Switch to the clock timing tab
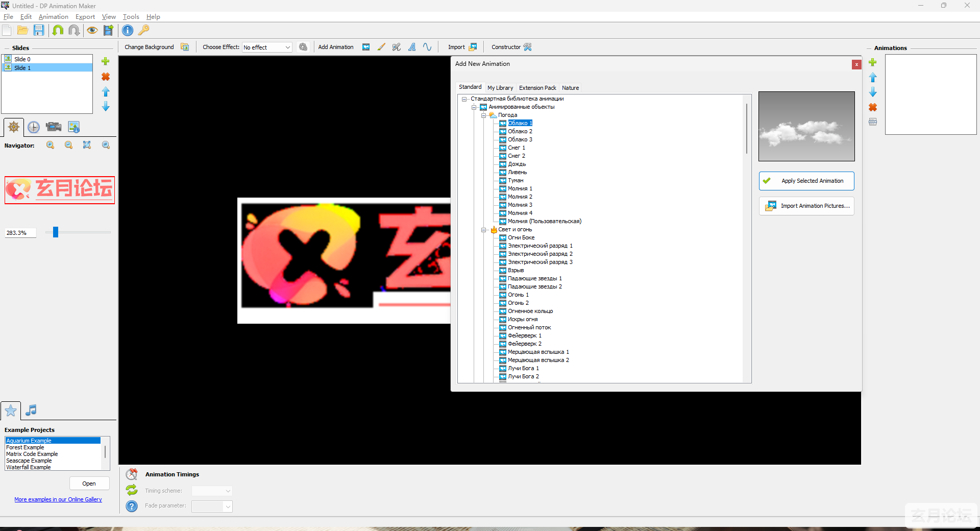Screen dimensions: 980x531 34,127
